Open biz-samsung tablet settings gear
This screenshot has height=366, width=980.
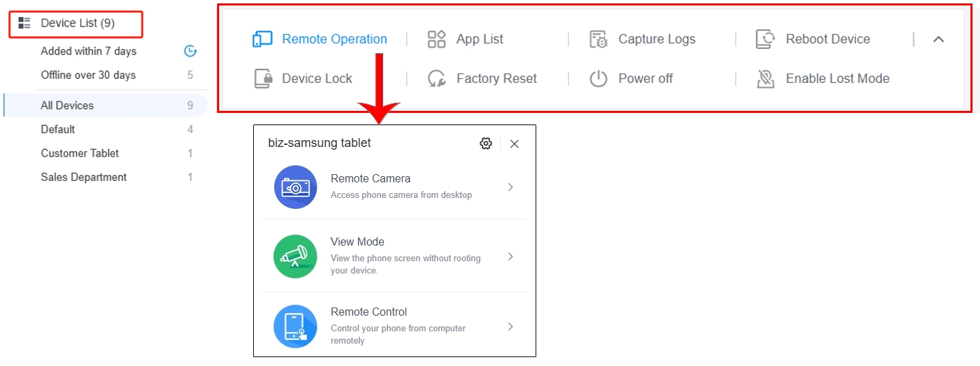click(x=486, y=144)
